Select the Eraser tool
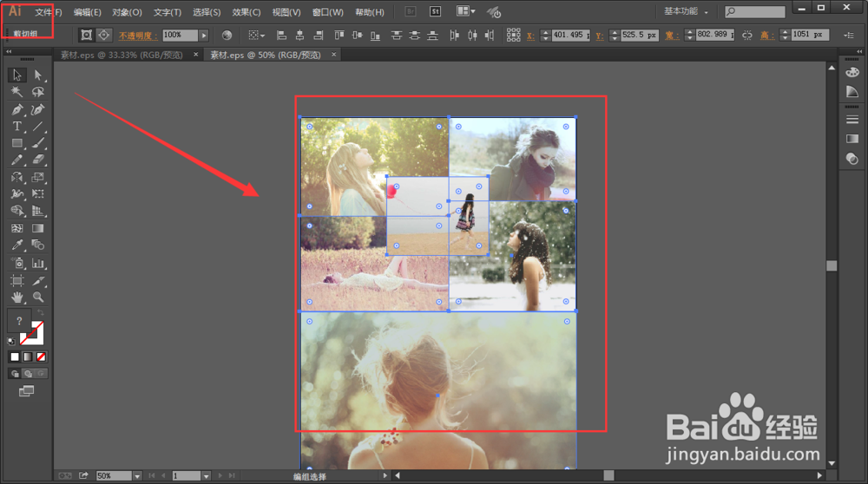The width and height of the screenshot is (868, 484). 37,160
